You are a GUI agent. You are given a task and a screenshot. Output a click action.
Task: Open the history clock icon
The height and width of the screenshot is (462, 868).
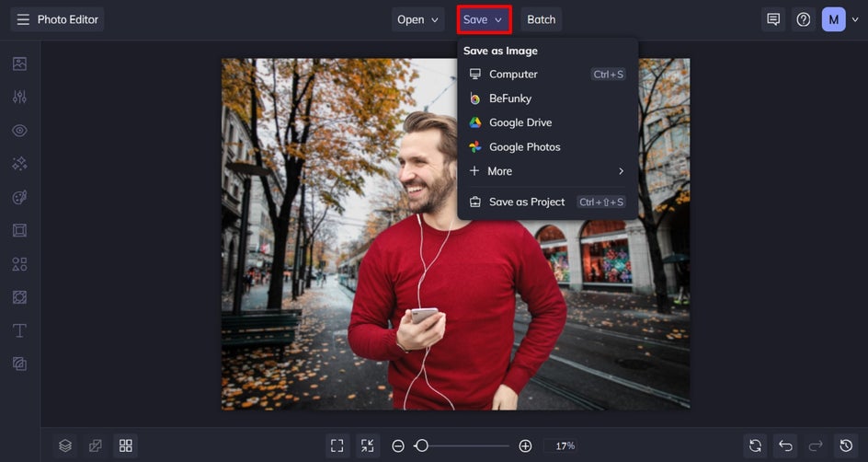pos(846,445)
